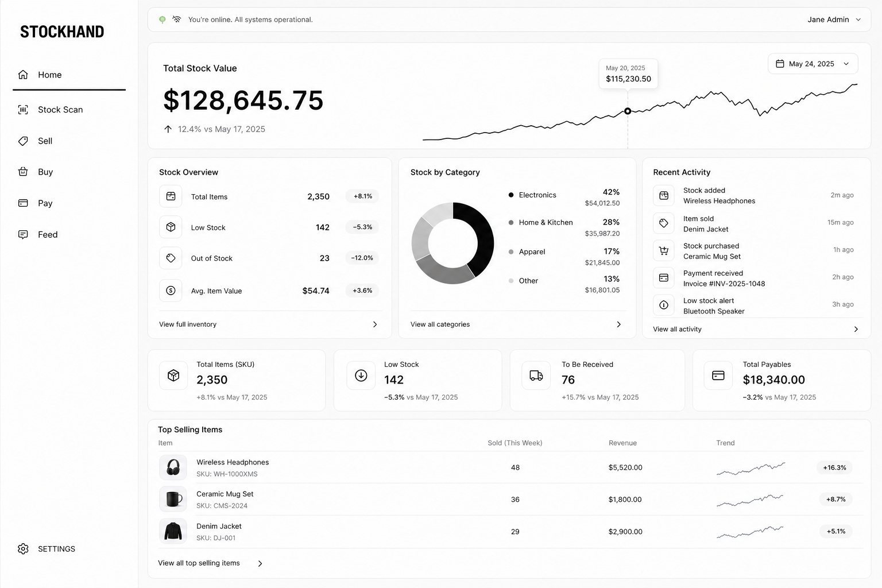
Task: Click View all top selling items link
Action: click(199, 563)
